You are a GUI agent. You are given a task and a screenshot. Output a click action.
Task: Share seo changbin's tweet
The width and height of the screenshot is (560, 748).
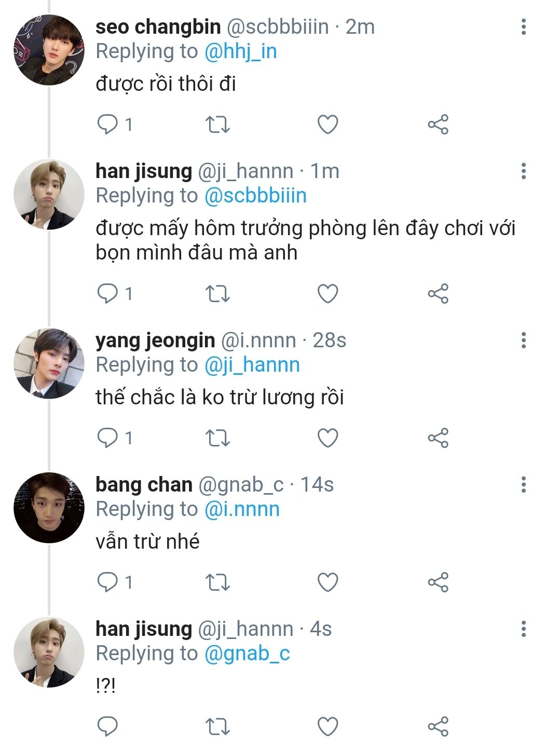(x=438, y=125)
